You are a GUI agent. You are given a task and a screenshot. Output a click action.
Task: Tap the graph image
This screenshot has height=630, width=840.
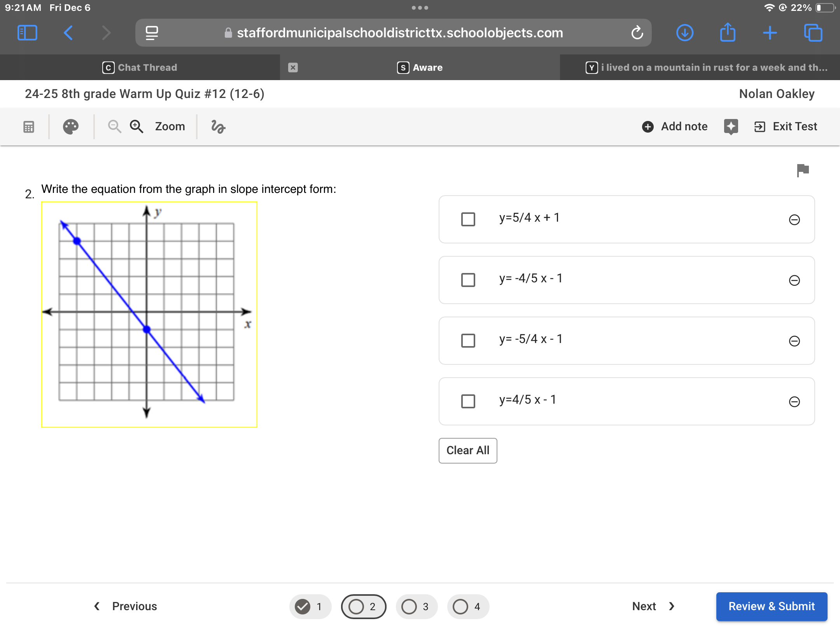[149, 314]
